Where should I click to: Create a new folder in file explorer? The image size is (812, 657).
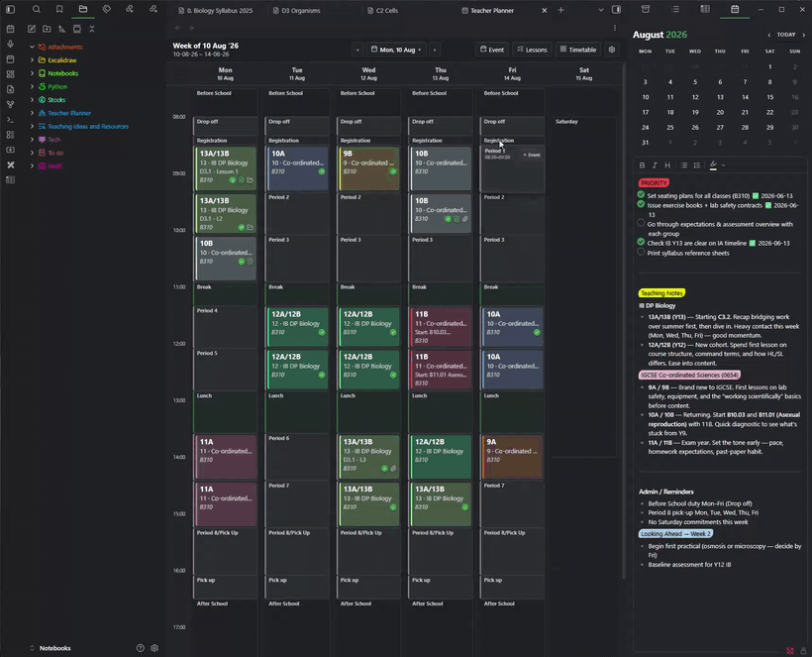pyautogui.click(x=47, y=29)
